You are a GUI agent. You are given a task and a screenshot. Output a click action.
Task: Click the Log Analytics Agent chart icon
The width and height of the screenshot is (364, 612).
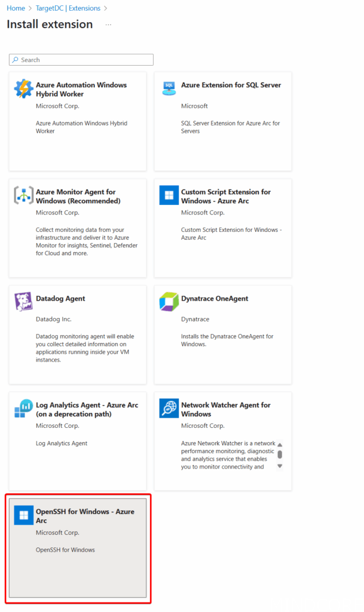tap(23, 408)
